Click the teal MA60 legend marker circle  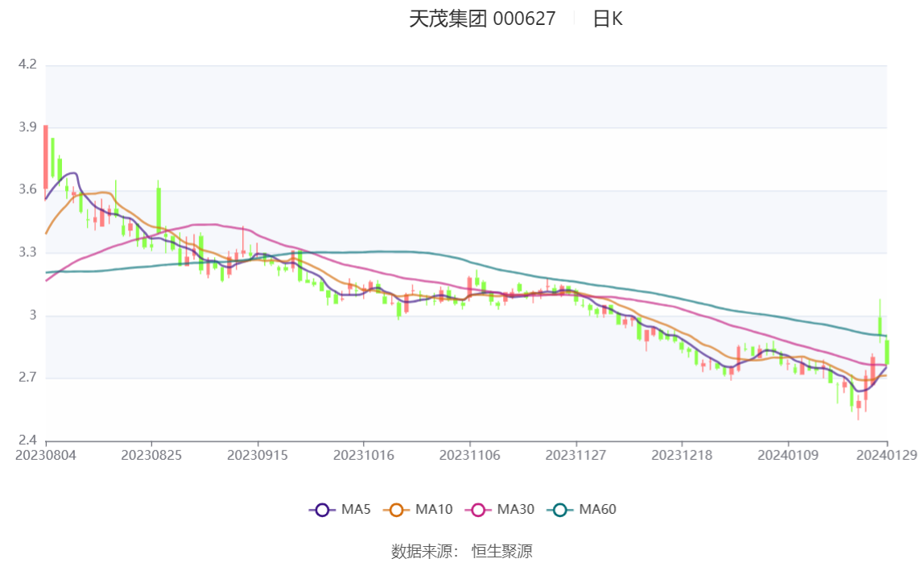coord(560,510)
